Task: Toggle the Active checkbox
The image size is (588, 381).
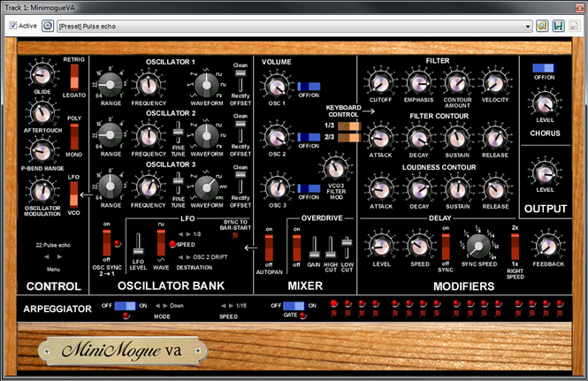Action: 13,26
